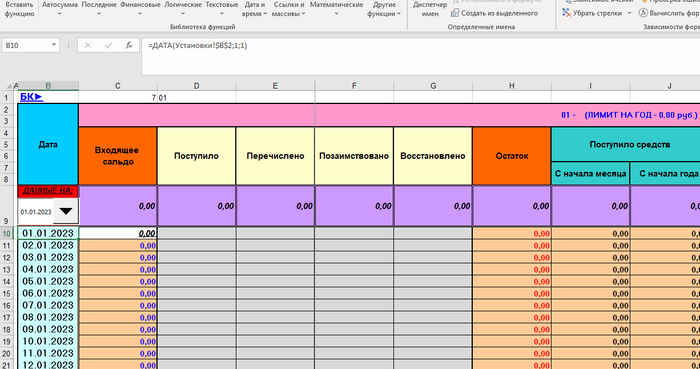The image size is (700, 369).
Task: Open the Последние functions dropdown
Action: (x=99, y=9)
